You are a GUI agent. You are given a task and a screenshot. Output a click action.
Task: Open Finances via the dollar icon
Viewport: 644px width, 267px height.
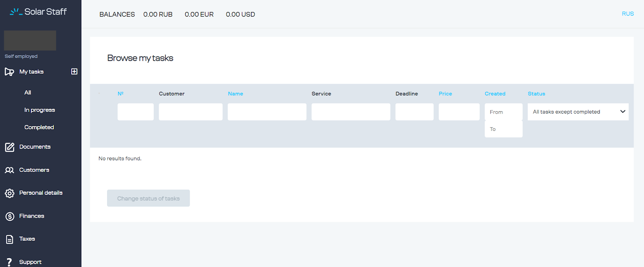pyautogui.click(x=10, y=216)
